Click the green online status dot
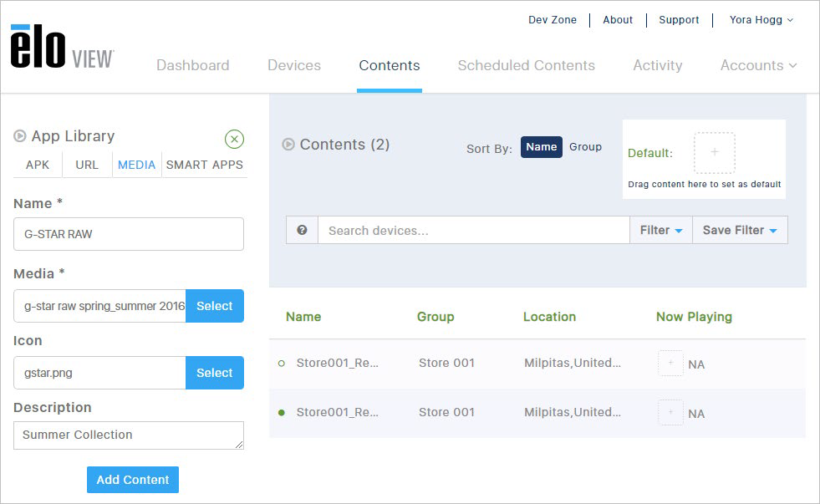This screenshot has height=504, width=820. pyautogui.click(x=282, y=413)
